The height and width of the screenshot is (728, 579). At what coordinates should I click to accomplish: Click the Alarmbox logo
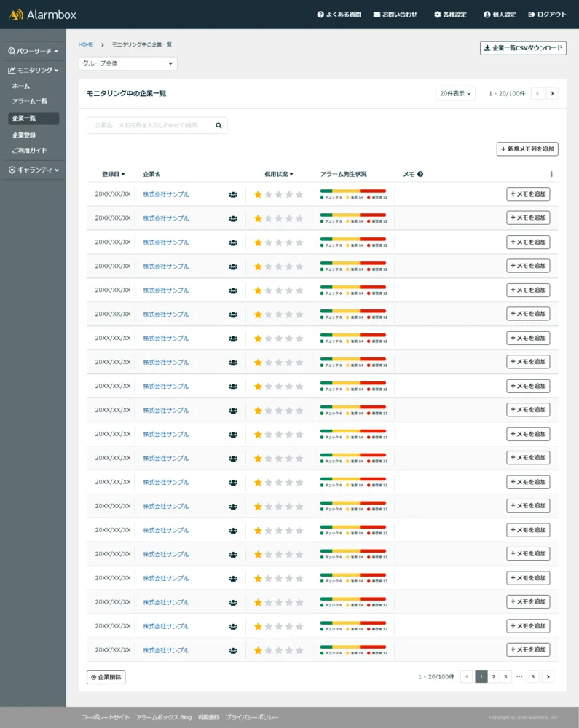point(42,15)
